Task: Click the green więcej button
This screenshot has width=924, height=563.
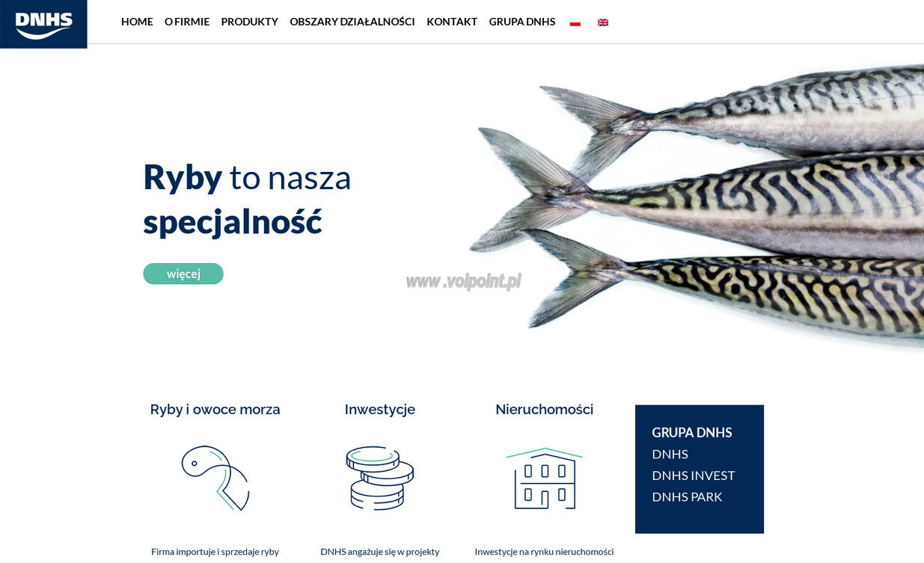Action: (183, 274)
